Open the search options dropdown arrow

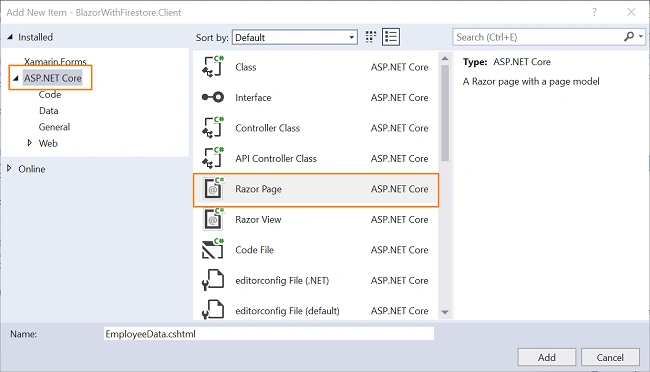[x=641, y=36]
